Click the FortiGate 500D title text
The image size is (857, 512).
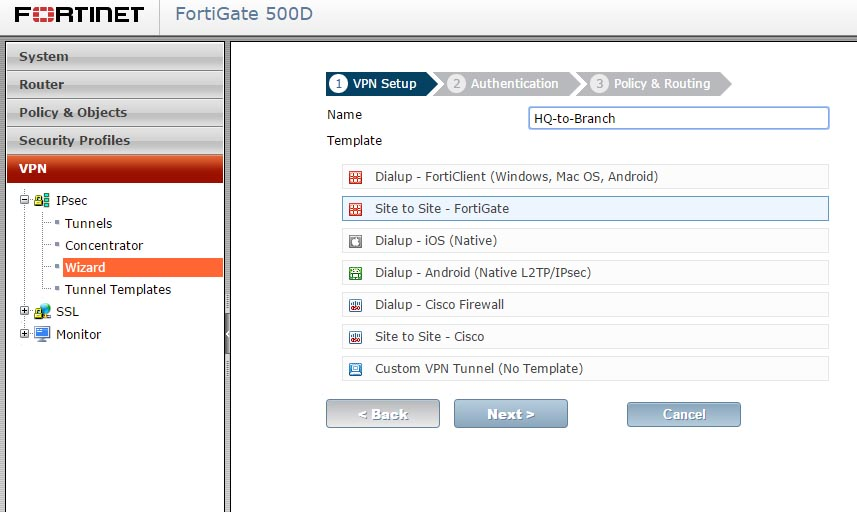pyautogui.click(x=244, y=14)
